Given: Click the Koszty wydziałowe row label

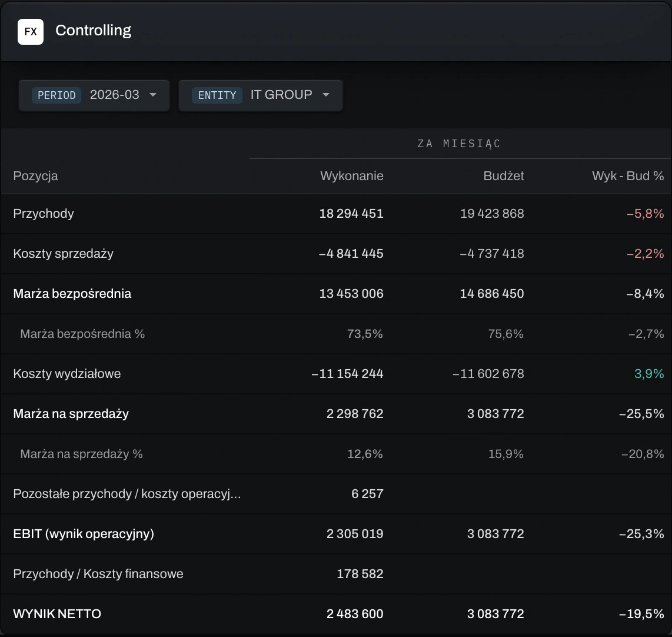Looking at the screenshot, I should (x=67, y=374).
